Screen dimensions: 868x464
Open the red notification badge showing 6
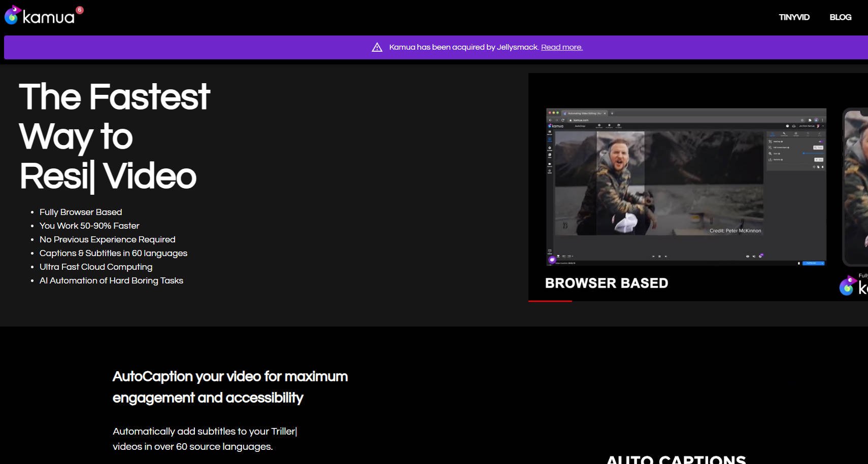(80, 10)
